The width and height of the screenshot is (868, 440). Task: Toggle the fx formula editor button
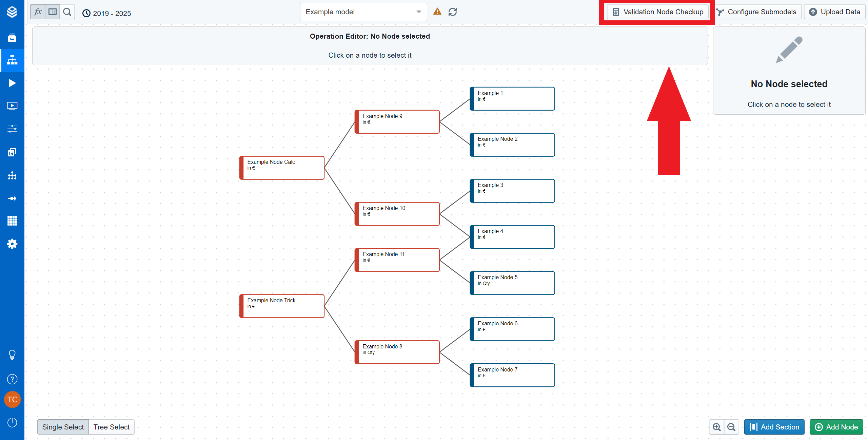(x=38, y=12)
